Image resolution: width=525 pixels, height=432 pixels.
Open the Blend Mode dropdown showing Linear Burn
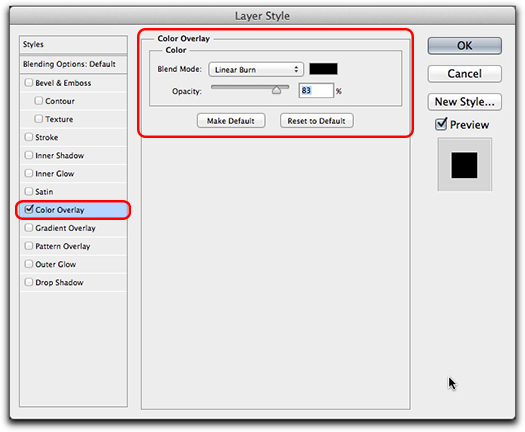click(x=256, y=69)
